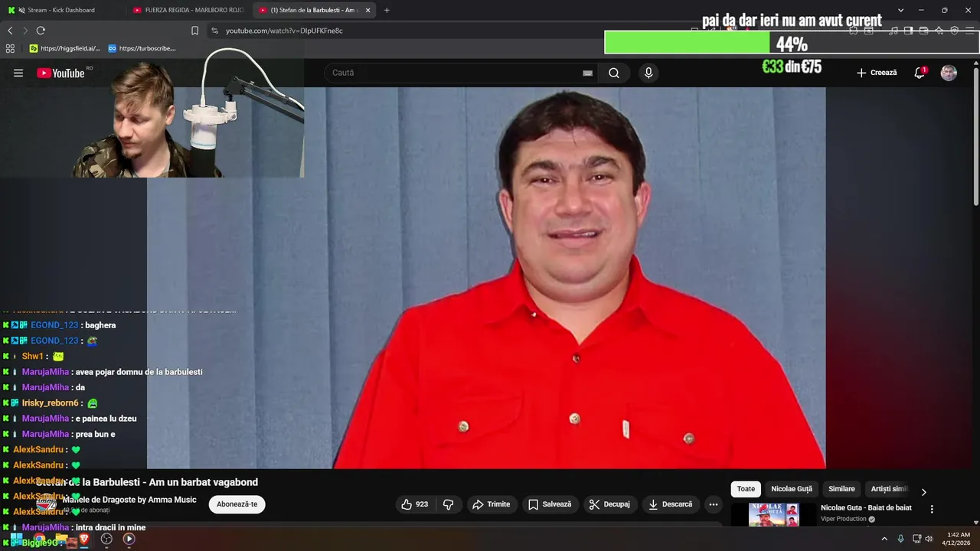980x551 pixels.
Task: Open volume control in system tray
Action: tap(929, 539)
